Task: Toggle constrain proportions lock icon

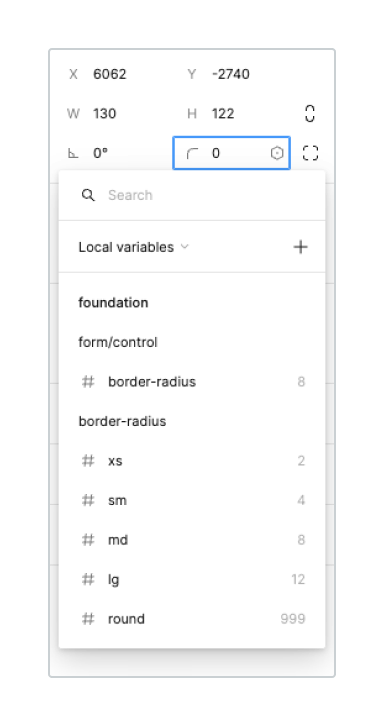Action: [310, 113]
